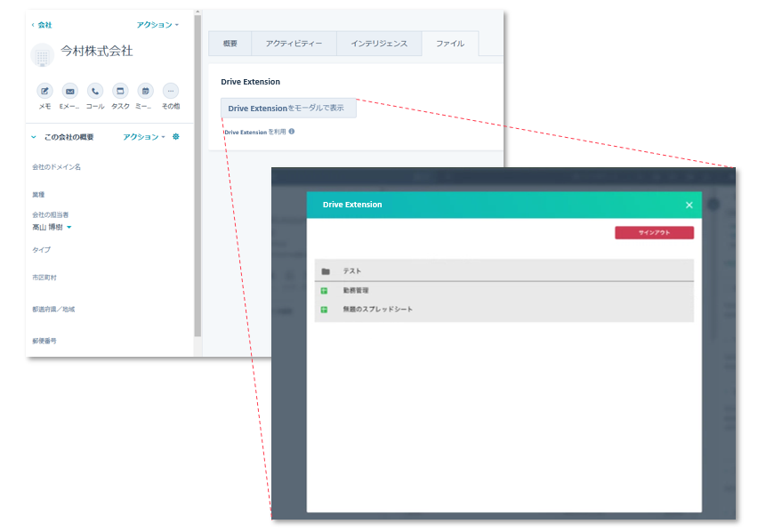Viewport: 774px width, 532px height.
Task: Click the Eメール email icon
Action: [x=70, y=92]
